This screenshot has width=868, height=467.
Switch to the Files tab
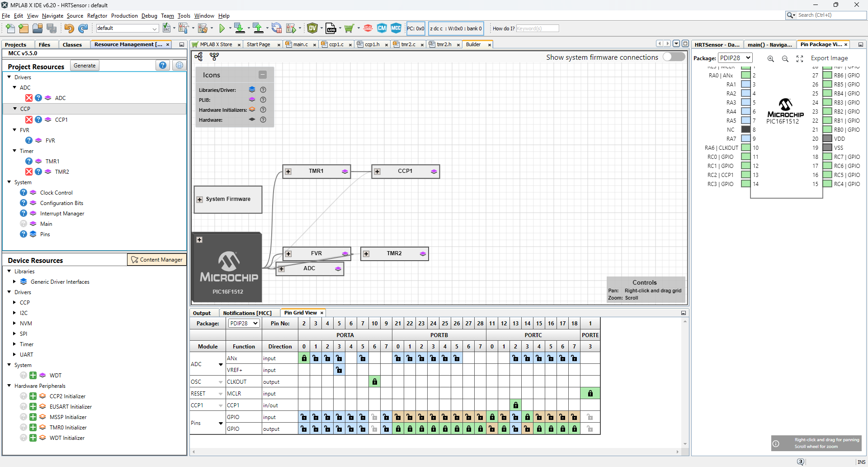click(x=44, y=45)
